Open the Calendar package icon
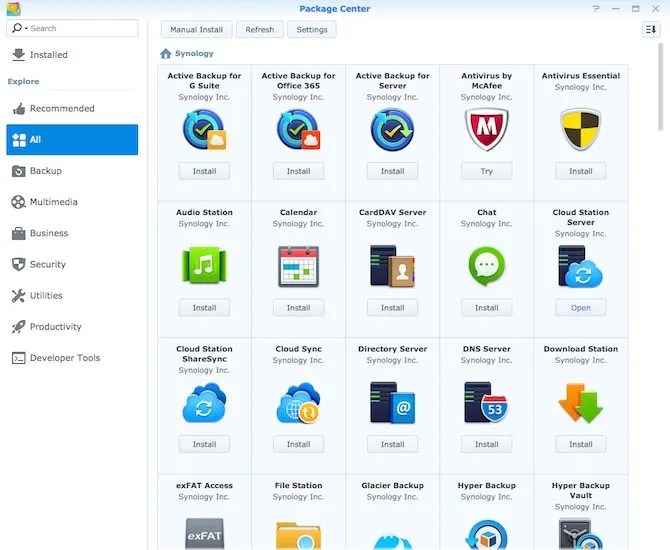The width and height of the screenshot is (670, 550). (298, 266)
